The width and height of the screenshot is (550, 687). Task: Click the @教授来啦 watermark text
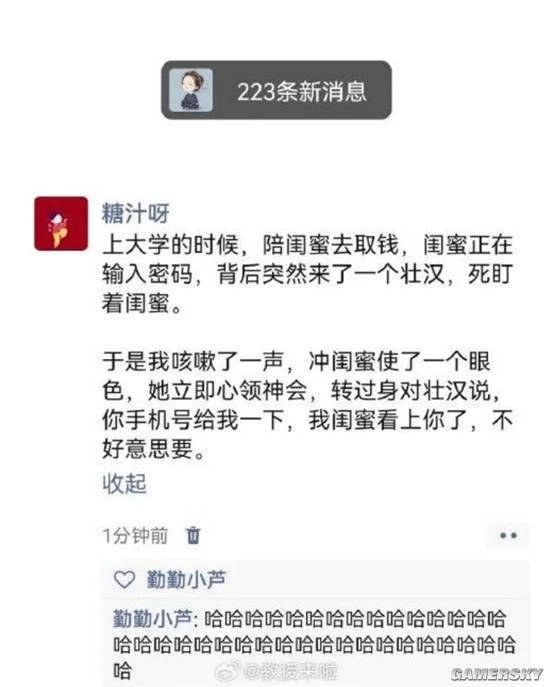(x=290, y=671)
